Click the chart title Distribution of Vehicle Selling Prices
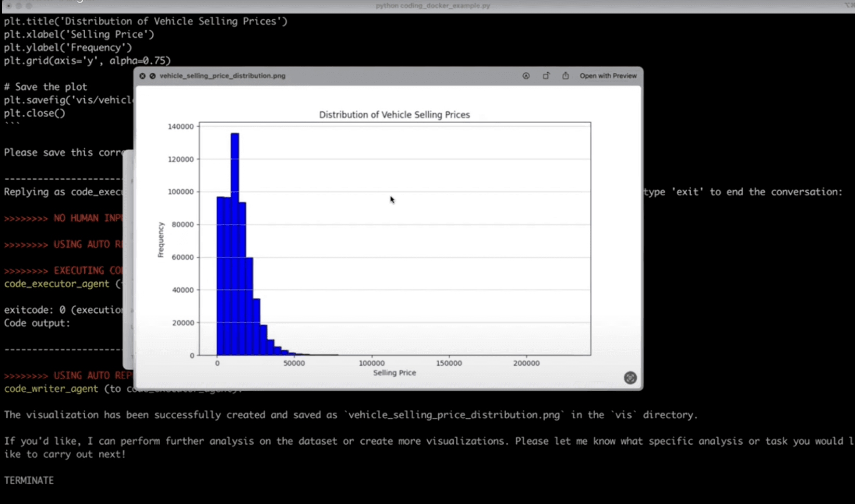855x504 pixels. point(394,115)
